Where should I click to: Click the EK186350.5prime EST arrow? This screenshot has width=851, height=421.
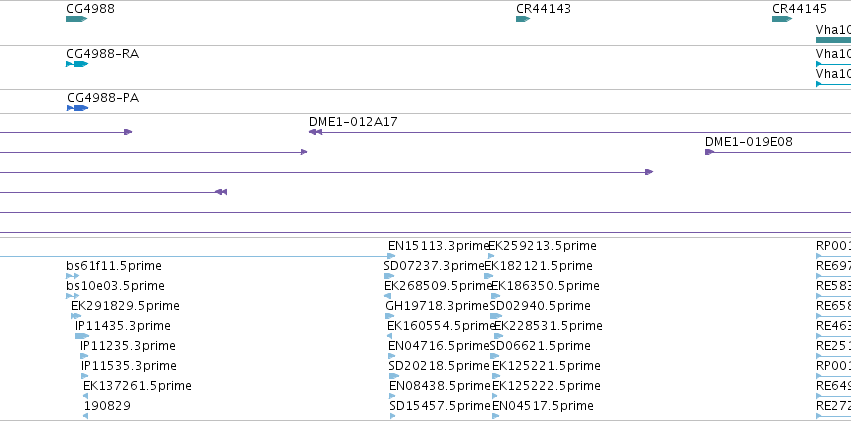[496, 296]
